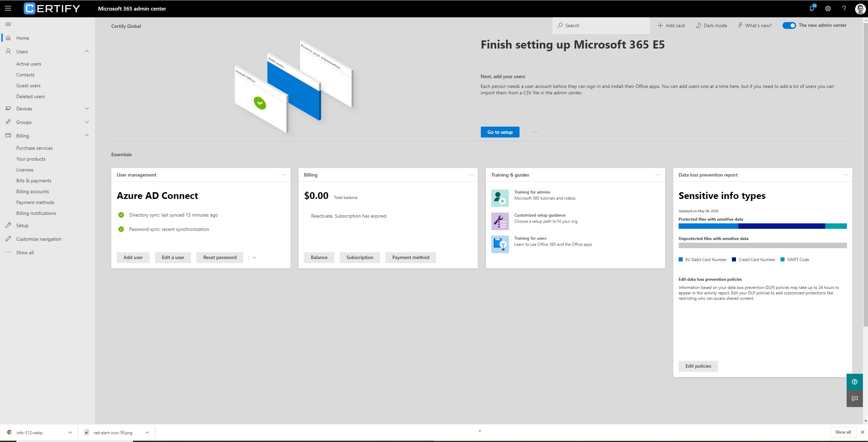This screenshot has width=868, height=442.
Task: Open Active users page
Action: point(29,64)
